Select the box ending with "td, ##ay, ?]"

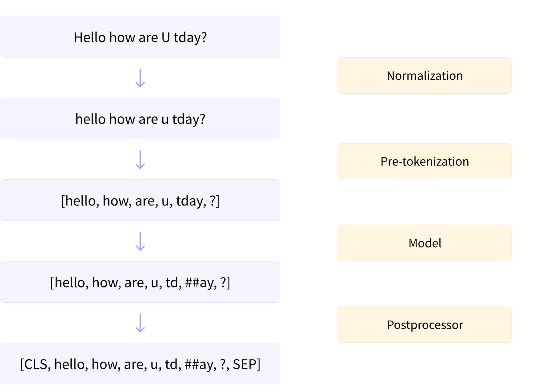point(140,282)
